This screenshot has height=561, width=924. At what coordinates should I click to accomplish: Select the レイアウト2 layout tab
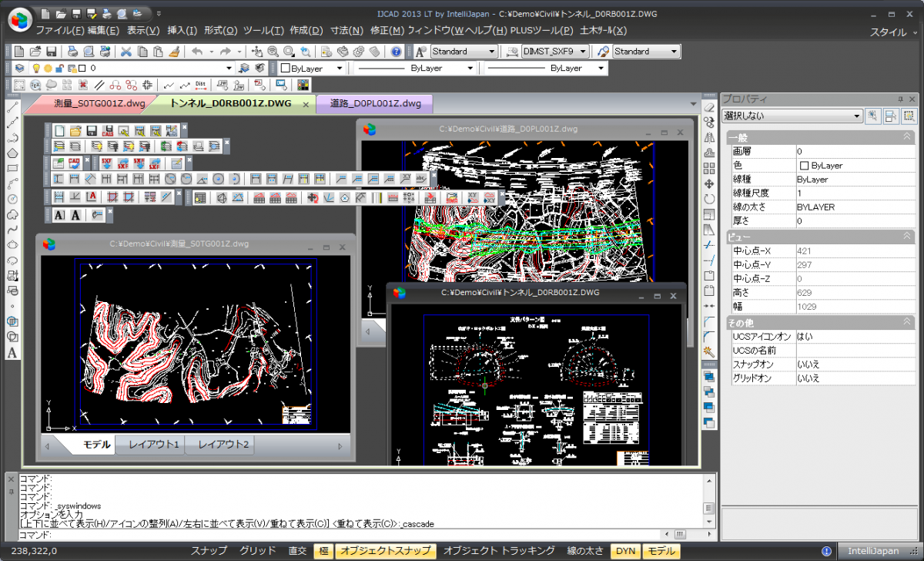tap(223, 445)
